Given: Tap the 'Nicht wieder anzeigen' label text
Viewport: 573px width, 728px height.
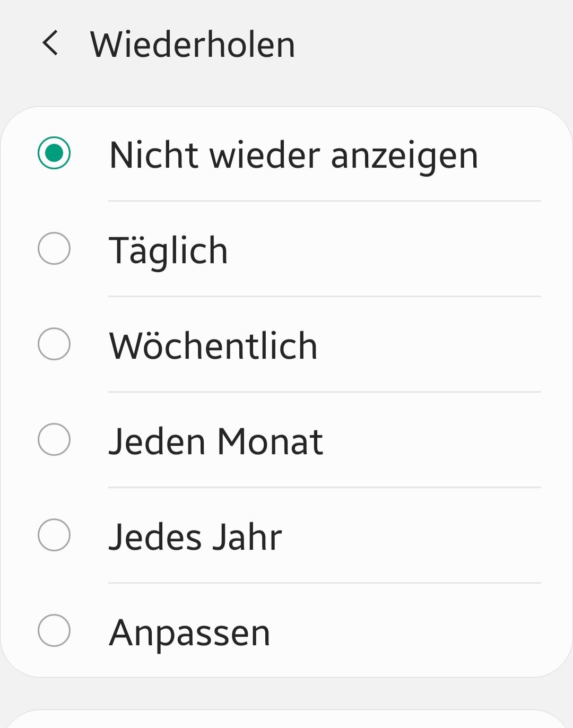Looking at the screenshot, I should (293, 155).
